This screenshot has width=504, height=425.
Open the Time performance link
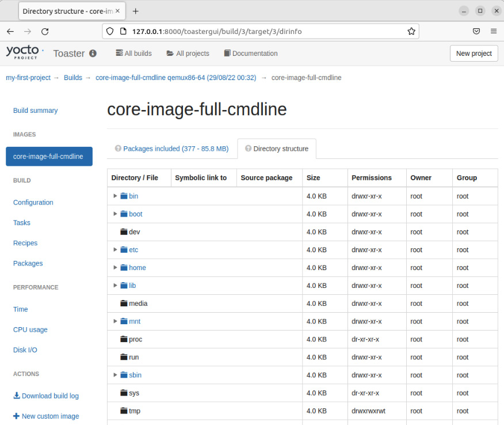(20, 309)
